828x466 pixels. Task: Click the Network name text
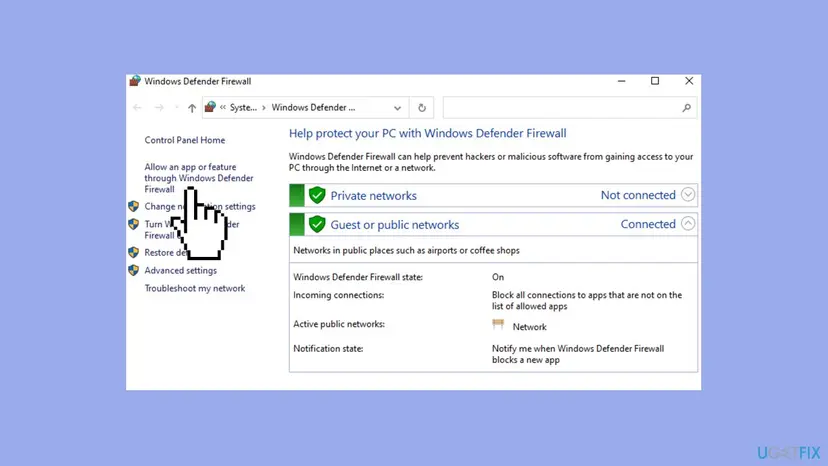530,327
